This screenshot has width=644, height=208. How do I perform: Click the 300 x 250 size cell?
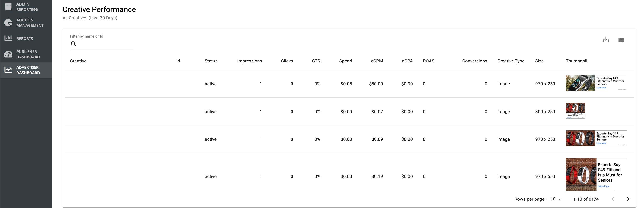coord(545,112)
